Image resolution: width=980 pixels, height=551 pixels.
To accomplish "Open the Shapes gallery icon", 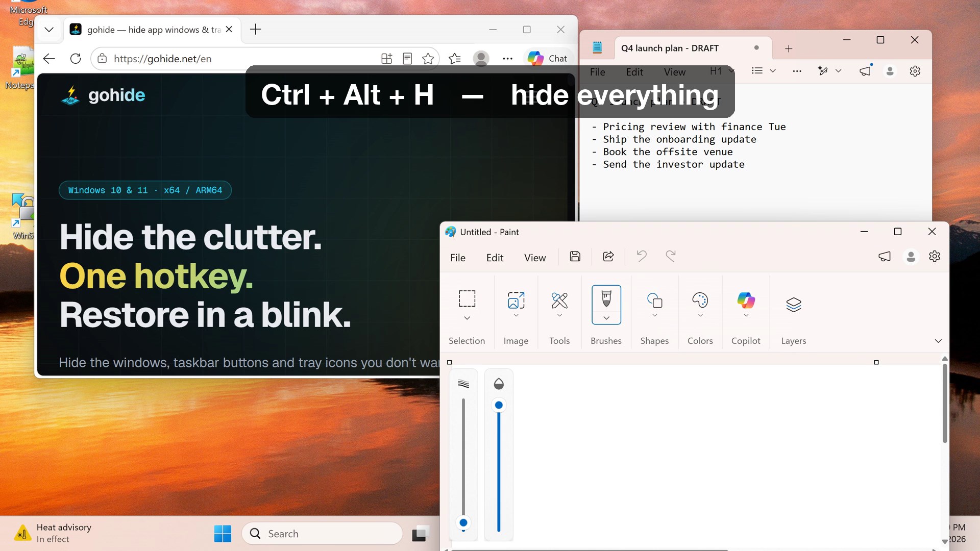I will pyautogui.click(x=654, y=300).
